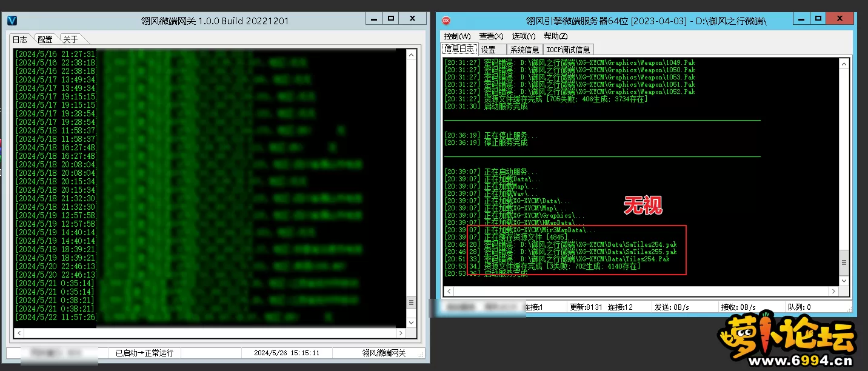The width and height of the screenshot is (868, 371).
Task: Select the 信息日志 tab
Action: [x=459, y=49]
